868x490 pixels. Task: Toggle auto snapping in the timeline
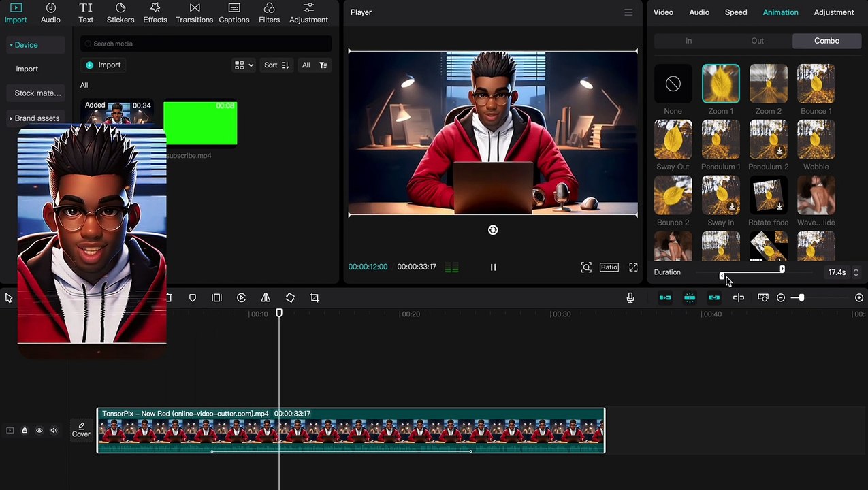click(690, 298)
